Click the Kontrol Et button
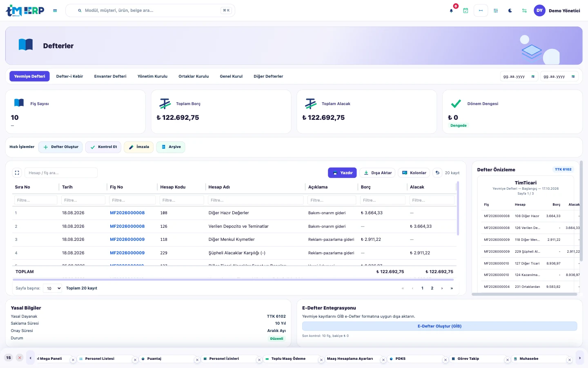This screenshot has width=588, height=368. pos(103,147)
